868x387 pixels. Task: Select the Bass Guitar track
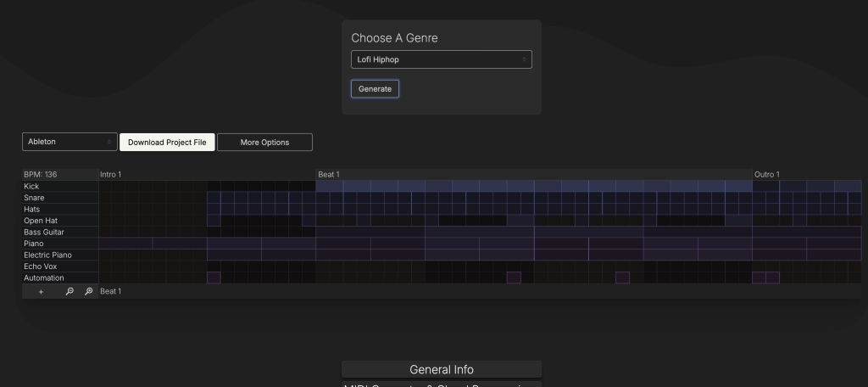tap(44, 232)
